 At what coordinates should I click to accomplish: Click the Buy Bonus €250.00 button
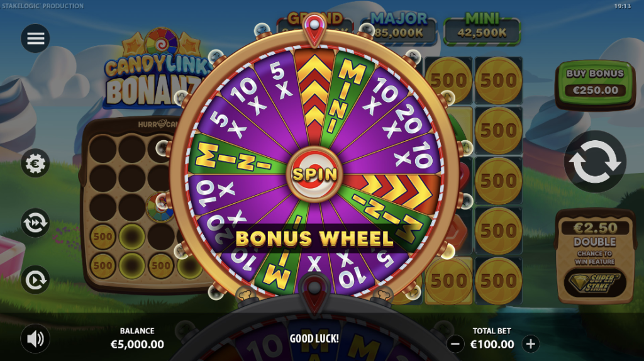pos(595,85)
